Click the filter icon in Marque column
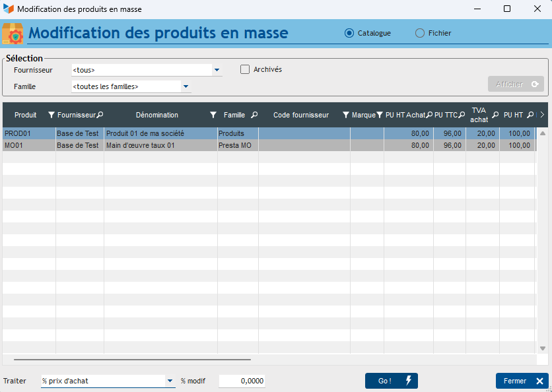This screenshot has height=392, width=552. pyautogui.click(x=380, y=115)
